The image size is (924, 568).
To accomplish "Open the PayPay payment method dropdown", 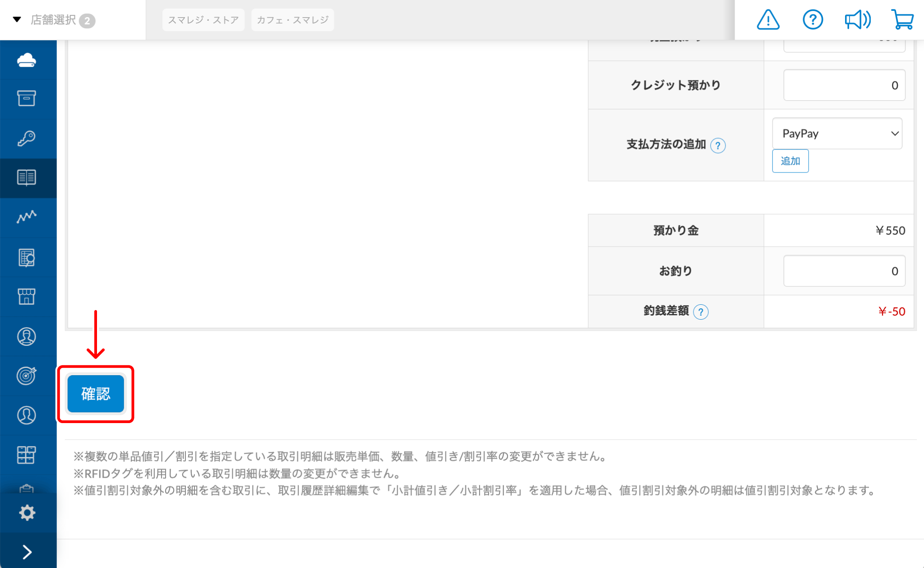I will [837, 134].
